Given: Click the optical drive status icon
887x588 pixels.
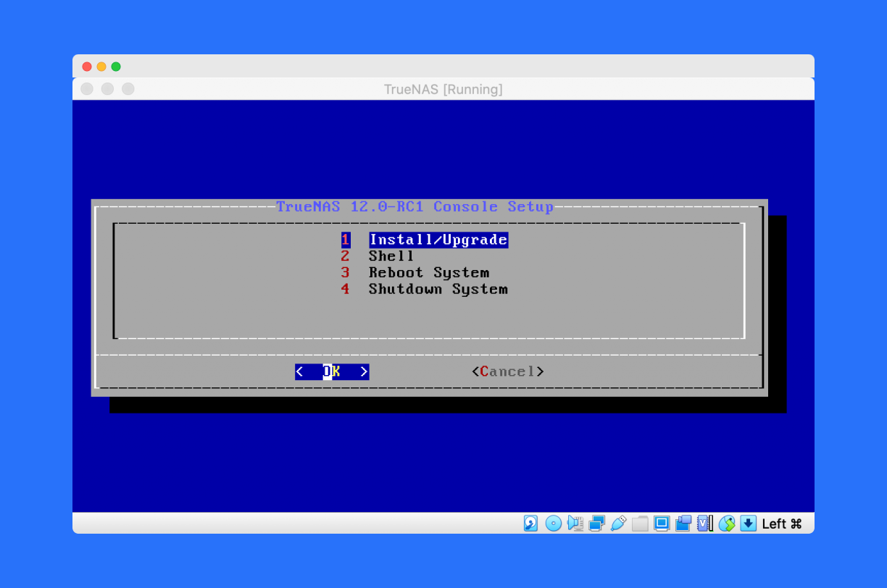Looking at the screenshot, I should click(x=553, y=523).
